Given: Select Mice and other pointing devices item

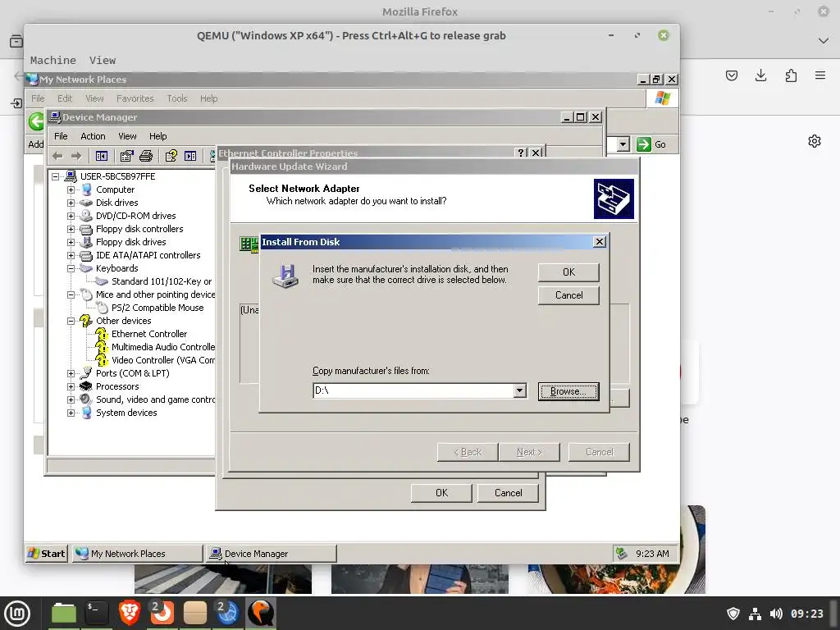Looking at the screenshot, I should click(x=155, y=294).
